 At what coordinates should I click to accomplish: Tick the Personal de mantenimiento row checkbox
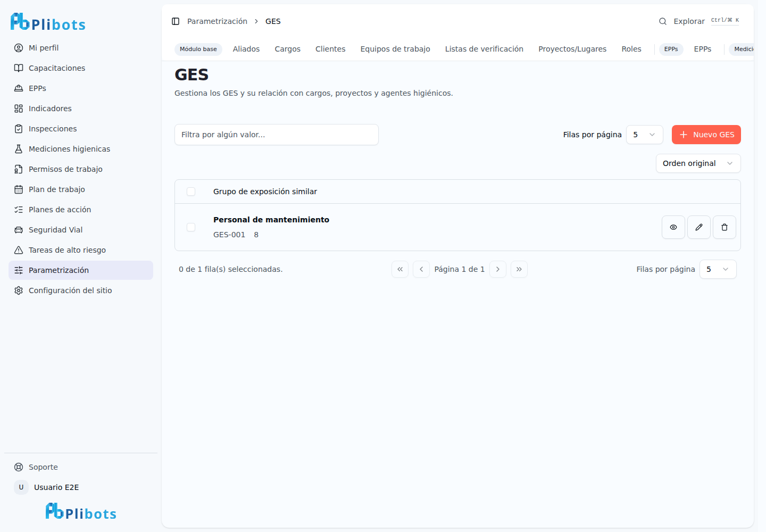[191, 227]
